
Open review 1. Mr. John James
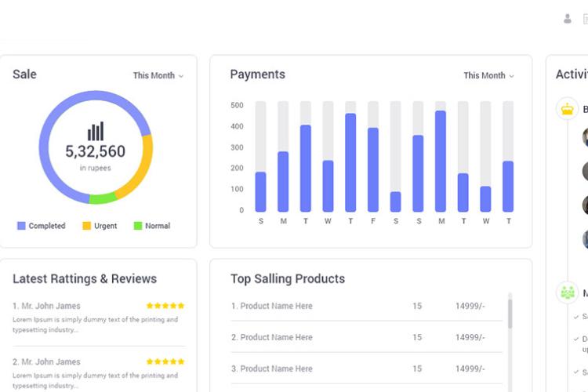(x=46, y=306)
